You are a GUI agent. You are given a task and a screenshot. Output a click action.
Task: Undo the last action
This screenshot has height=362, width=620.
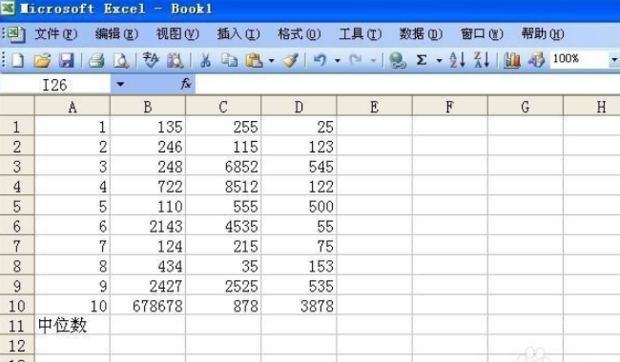pos(320,60)
